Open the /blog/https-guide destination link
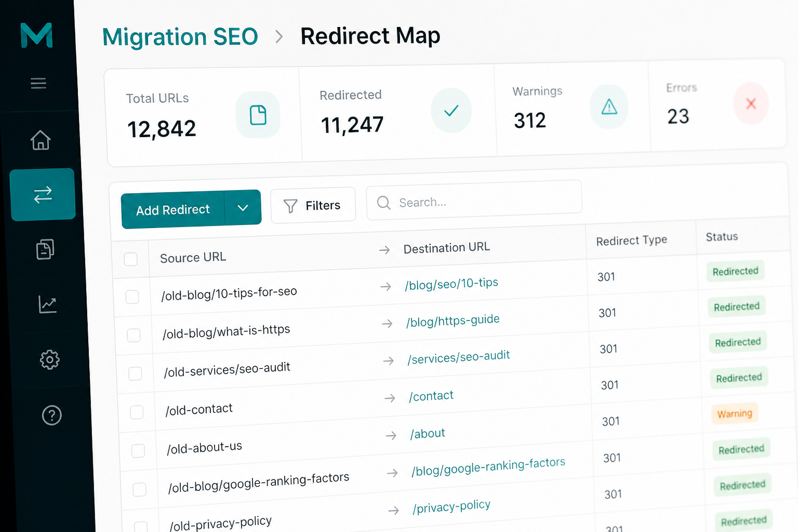Screen dimensions: 798x532 453,321
